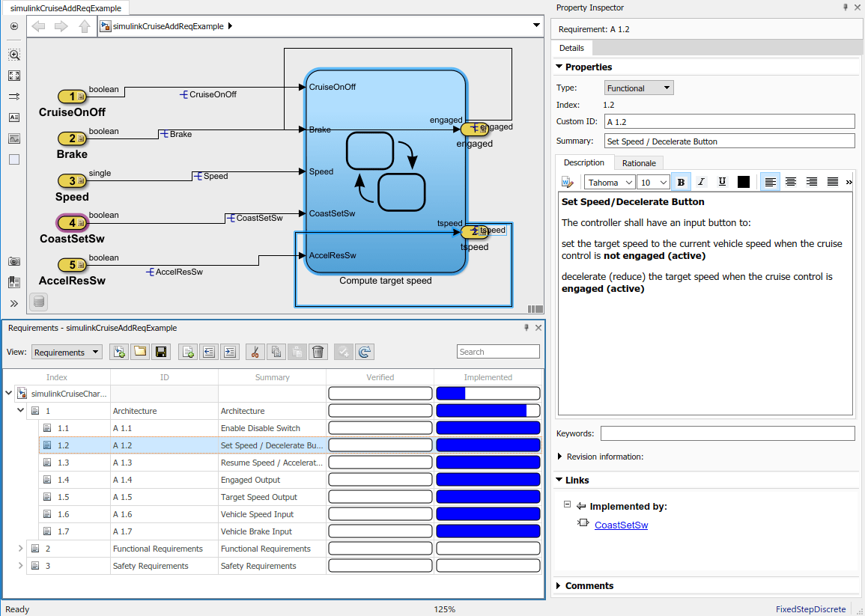Screen dimensions: 865x616
Task: Click the Save requirement set floppy icon
Action: coord(161,352)
